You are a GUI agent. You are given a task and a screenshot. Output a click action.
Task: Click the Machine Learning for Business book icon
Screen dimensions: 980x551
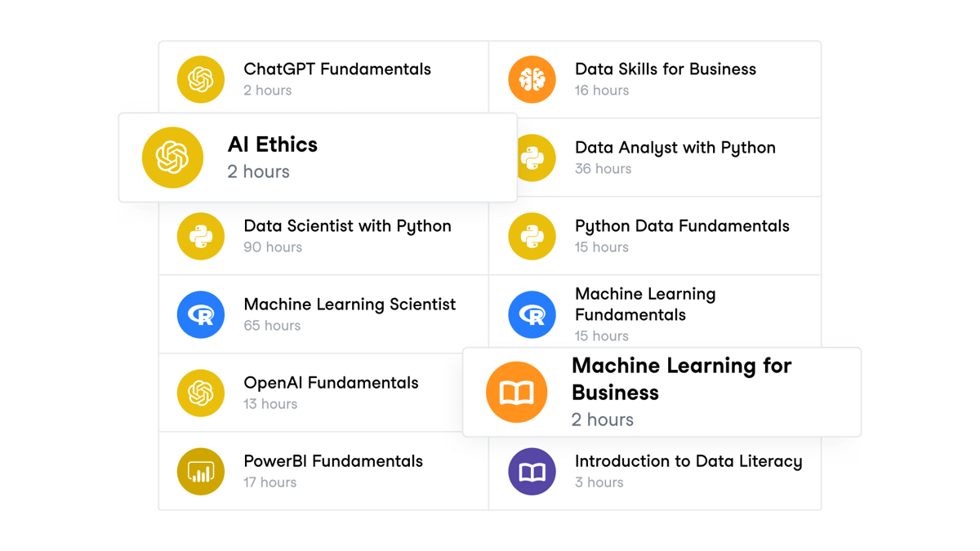(516, 393)
